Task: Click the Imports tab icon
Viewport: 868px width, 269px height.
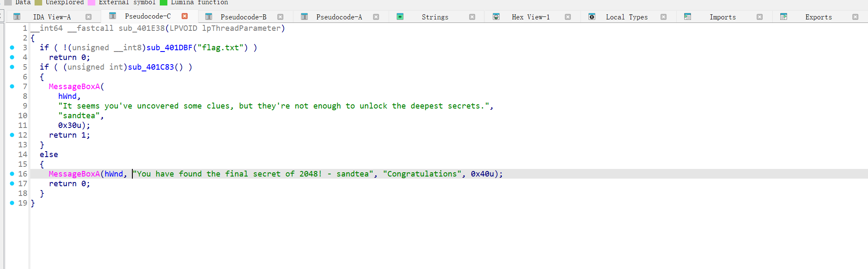Action: (688, 17)
